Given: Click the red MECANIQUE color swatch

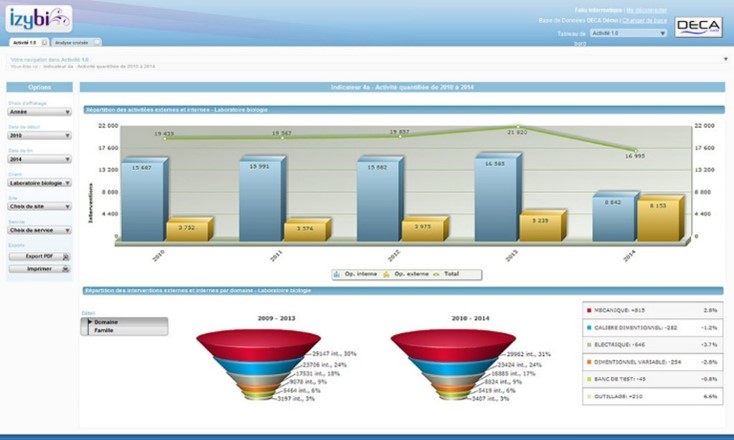Looking at the screenshot, I should (x=590, y=311).
